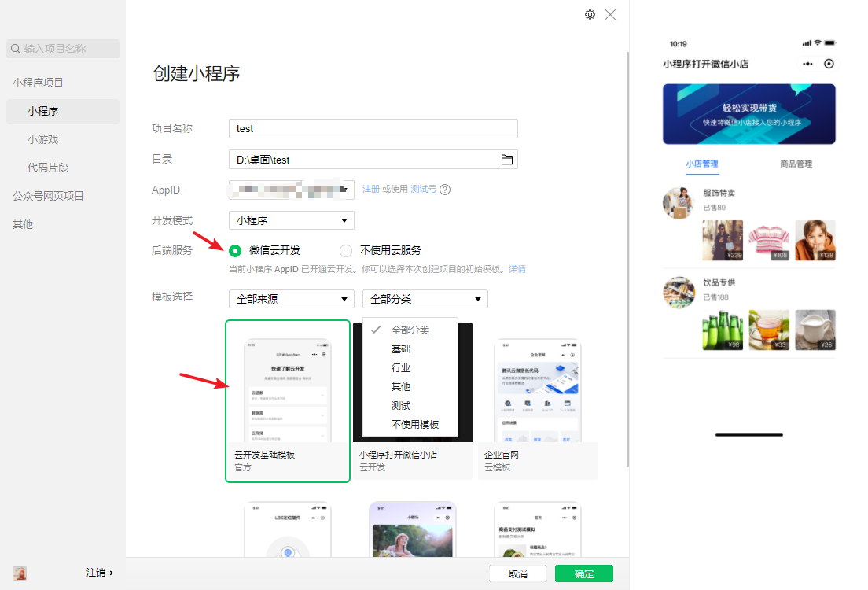The image size is (868, 590).
Task: Select the 小程序打开微信小店 template card
Action: 413,401
